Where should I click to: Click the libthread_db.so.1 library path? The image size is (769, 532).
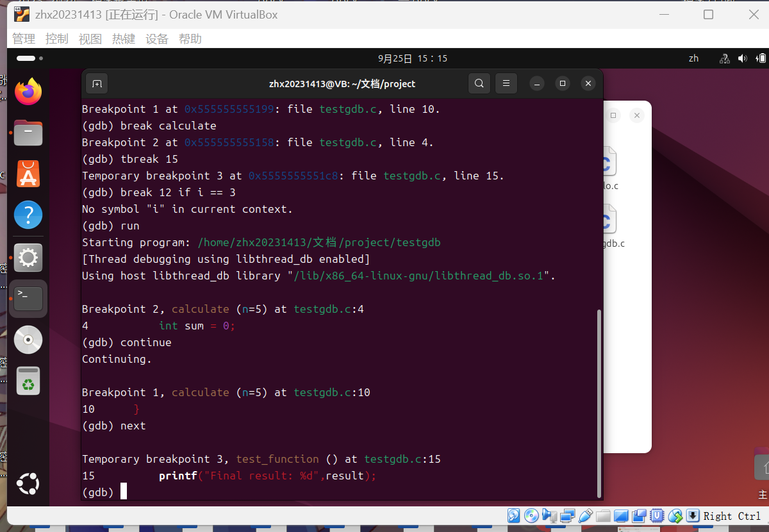coord(418,276)
